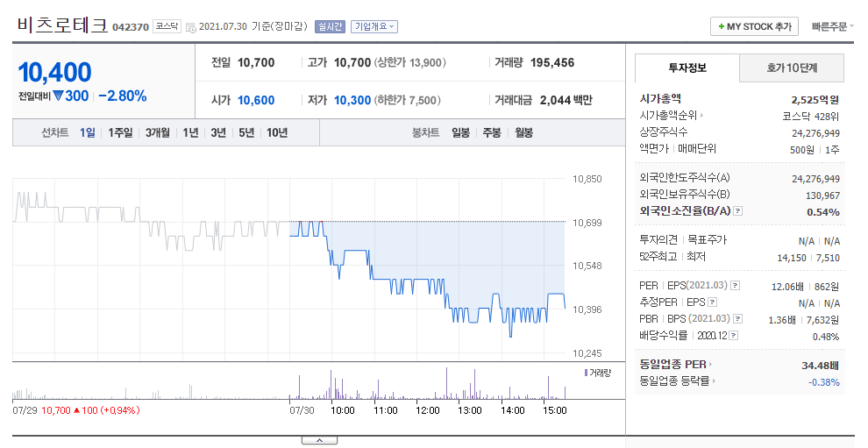Select the 1년 line chart period

[190, 133]
